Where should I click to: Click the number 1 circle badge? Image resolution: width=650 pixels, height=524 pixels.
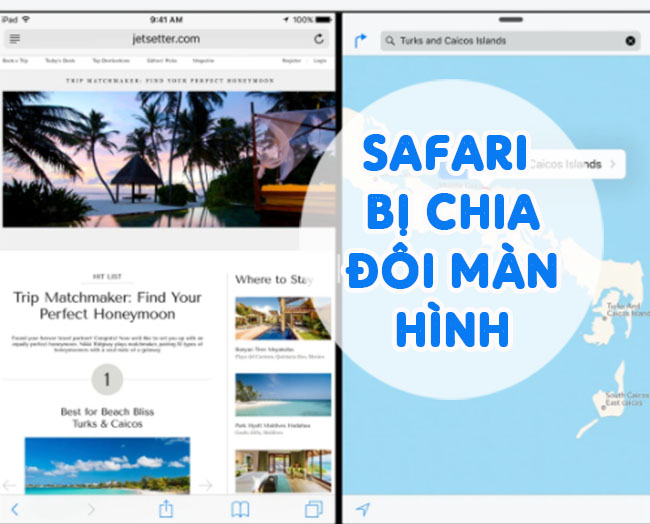[x=107, y=379]
